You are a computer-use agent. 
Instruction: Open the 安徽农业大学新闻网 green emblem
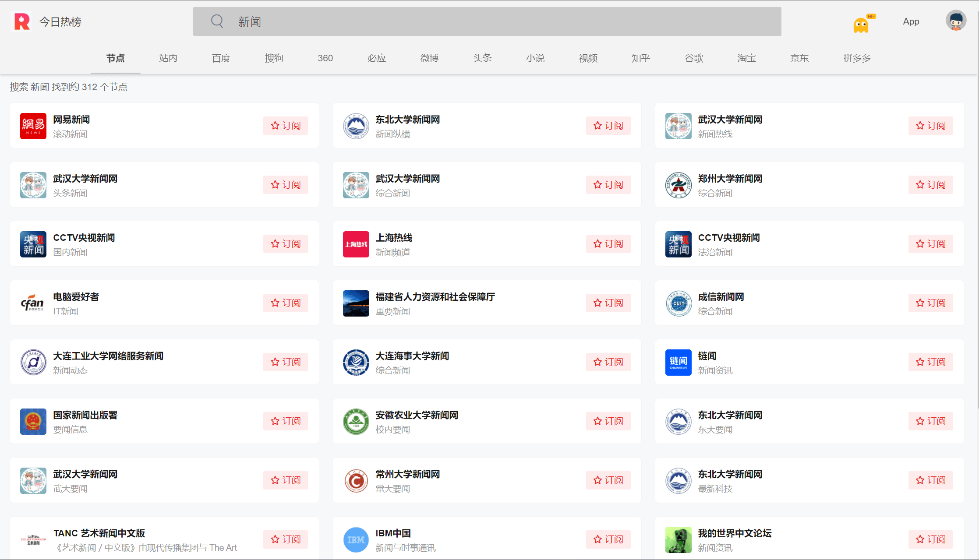point(356,422)
